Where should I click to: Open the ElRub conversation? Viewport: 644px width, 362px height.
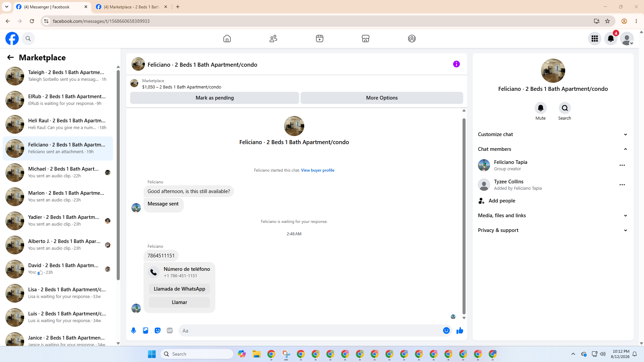pyautogui.click(x=58, y=100)
